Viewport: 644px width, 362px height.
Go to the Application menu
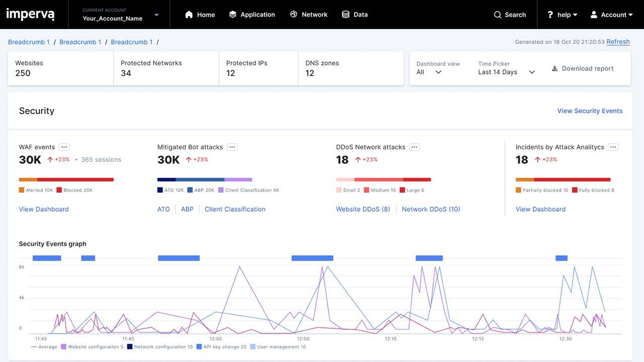click(x=252, y=15)
